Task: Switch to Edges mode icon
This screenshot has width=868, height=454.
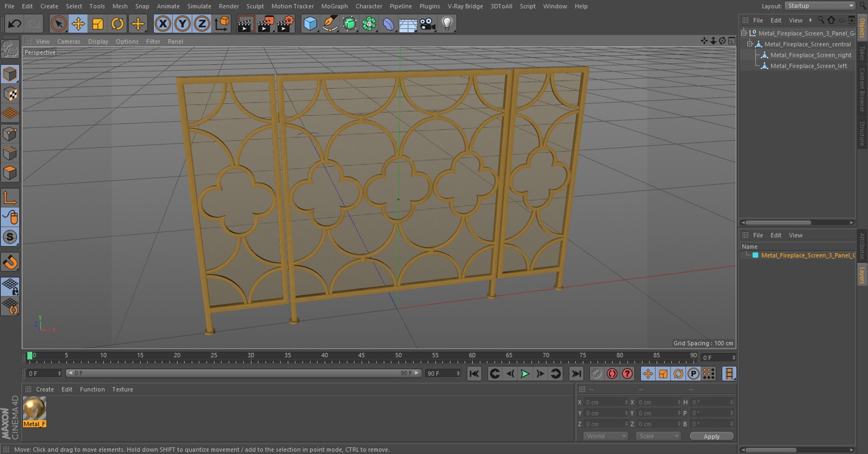Action: [10, 153]
